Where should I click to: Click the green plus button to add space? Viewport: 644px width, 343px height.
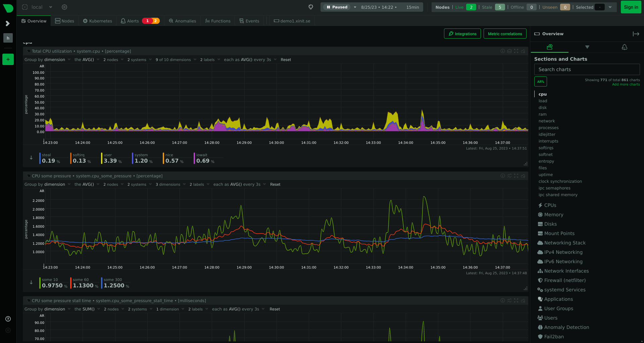8,59
